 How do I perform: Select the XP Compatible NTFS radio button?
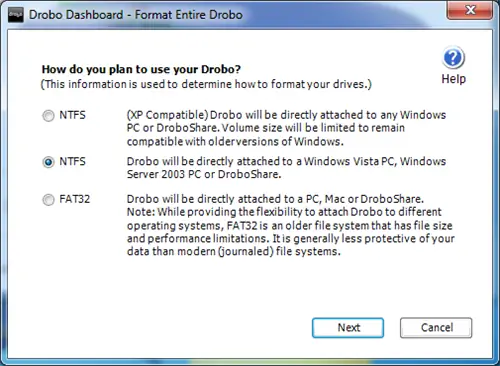[x=48, y=116]
